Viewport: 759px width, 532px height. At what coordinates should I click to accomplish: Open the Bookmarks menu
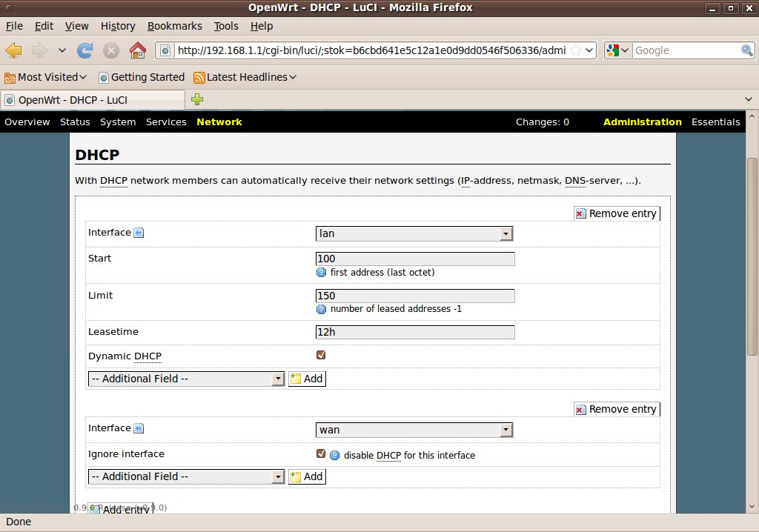tap(174, 26)
